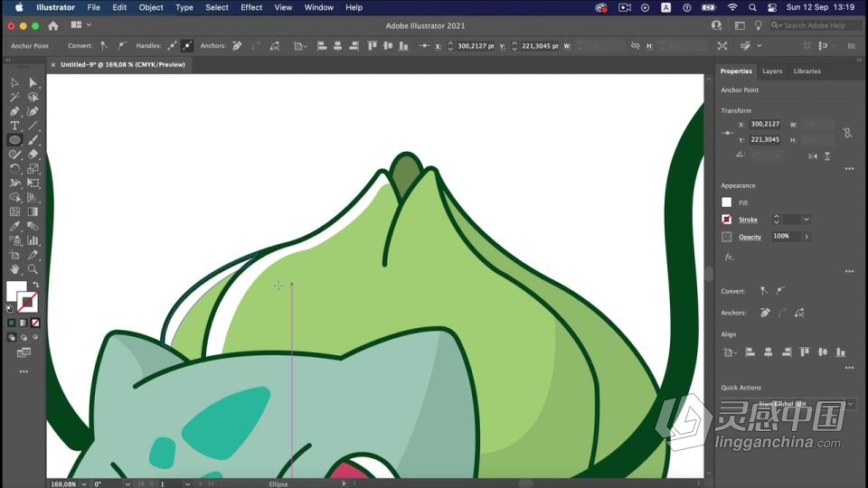Open Align To dropdown in Properties panel

tap(731, 352)
